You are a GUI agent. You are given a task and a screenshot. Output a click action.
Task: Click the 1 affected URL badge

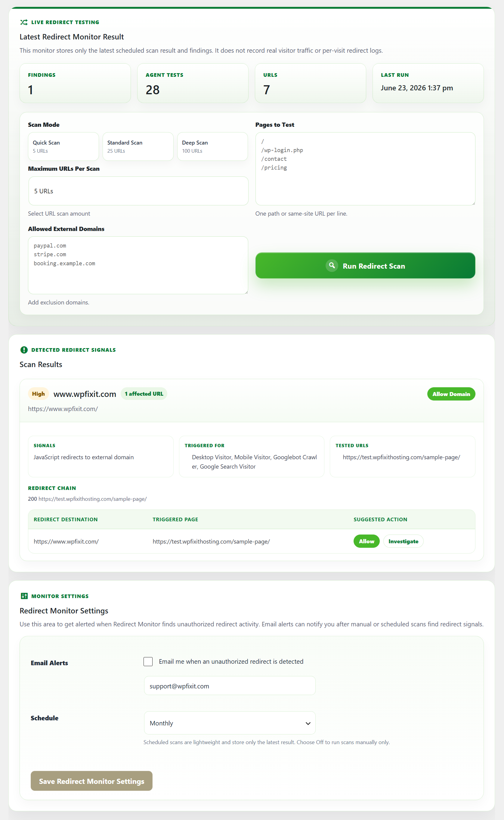(x=144, y=394)
